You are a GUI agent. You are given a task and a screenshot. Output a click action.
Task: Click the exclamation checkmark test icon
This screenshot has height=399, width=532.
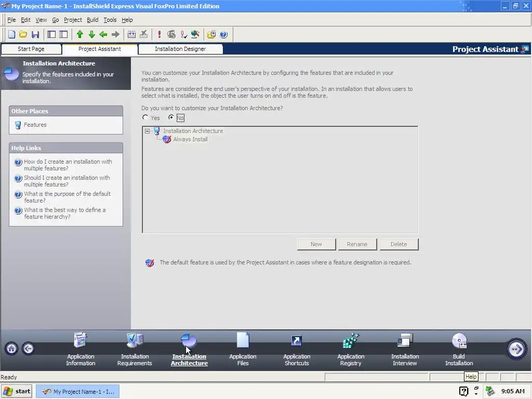tap(183, 34)
